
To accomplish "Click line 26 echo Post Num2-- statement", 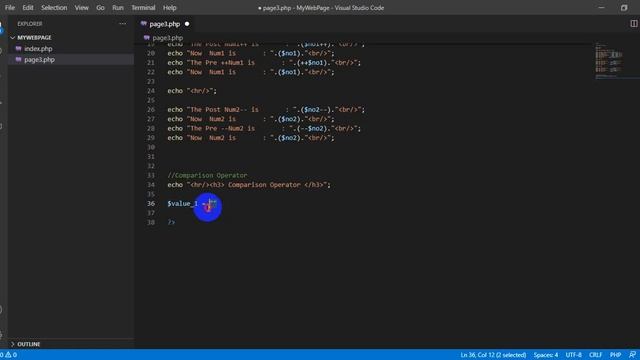I will [266, 110].
